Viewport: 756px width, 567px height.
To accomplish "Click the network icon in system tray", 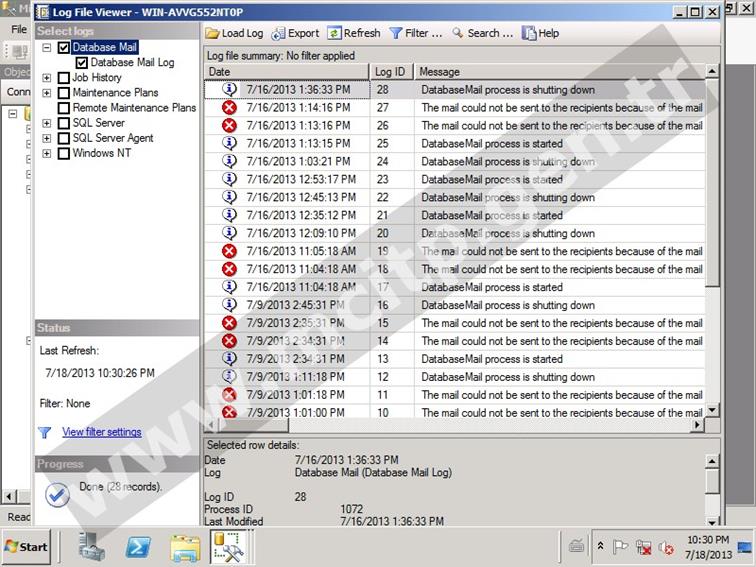I will point(643,547).
